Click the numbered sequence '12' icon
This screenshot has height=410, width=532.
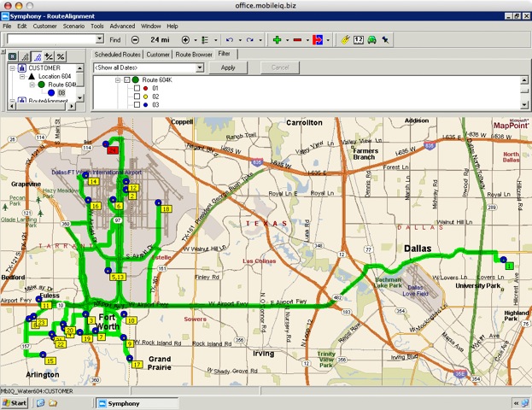point(359,40)
